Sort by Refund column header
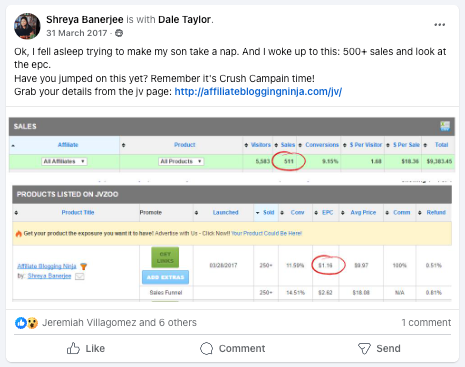 (x=436, y=212)
